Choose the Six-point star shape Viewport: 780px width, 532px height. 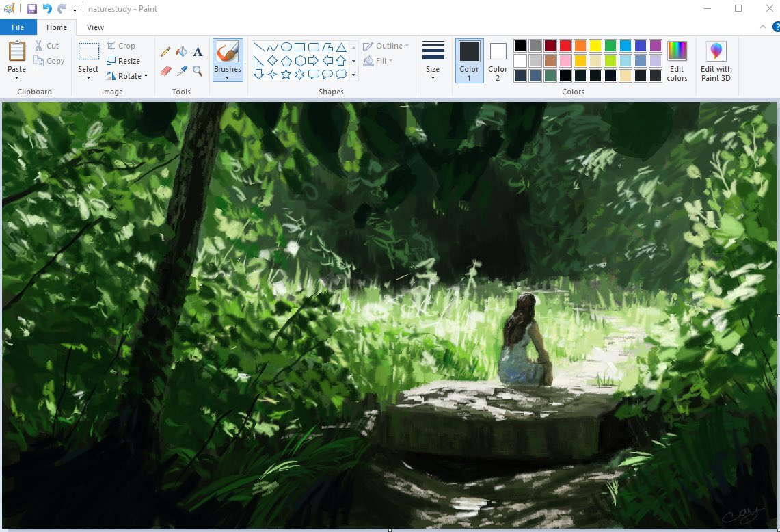click(299, 74)
